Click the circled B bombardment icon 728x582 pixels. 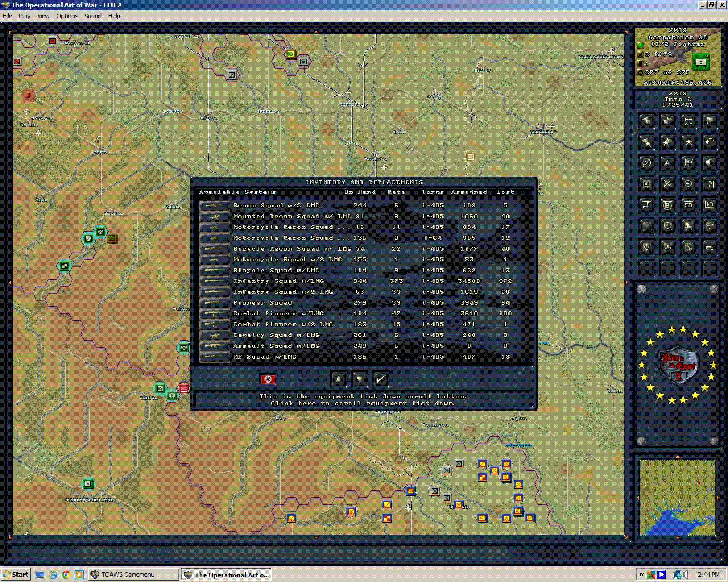[x=668, y=205]
